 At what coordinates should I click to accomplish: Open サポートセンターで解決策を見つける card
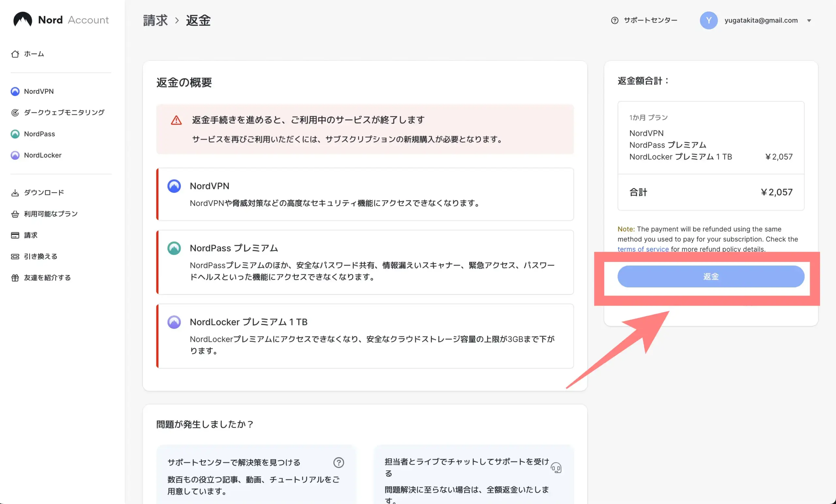(x=256, y=475)
